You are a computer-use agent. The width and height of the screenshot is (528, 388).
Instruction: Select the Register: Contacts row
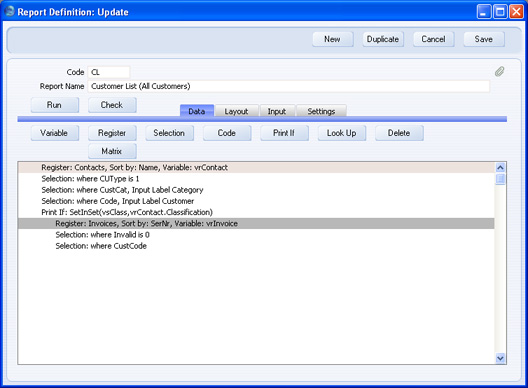point(256,167)
